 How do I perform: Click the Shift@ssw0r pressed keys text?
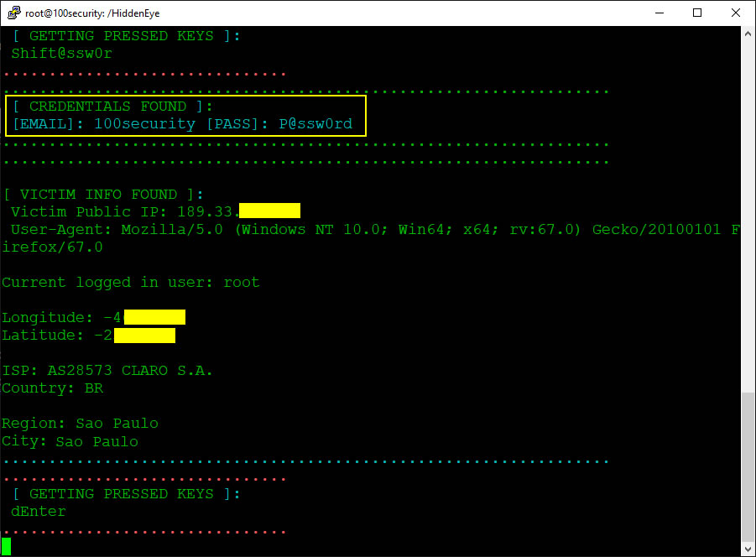click(x=61, y=53)
